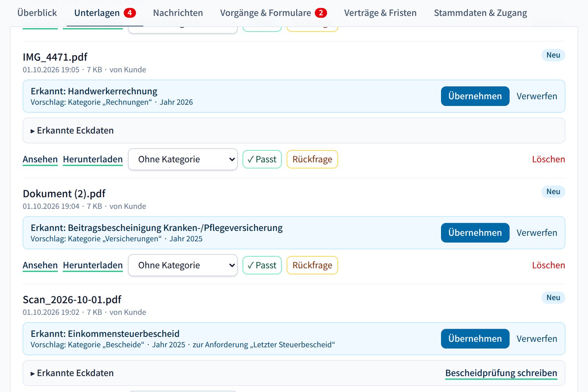Select file name Dokument (2).pdf
Viewport: 588px width, 392px height.
click(x=64, y=194)
